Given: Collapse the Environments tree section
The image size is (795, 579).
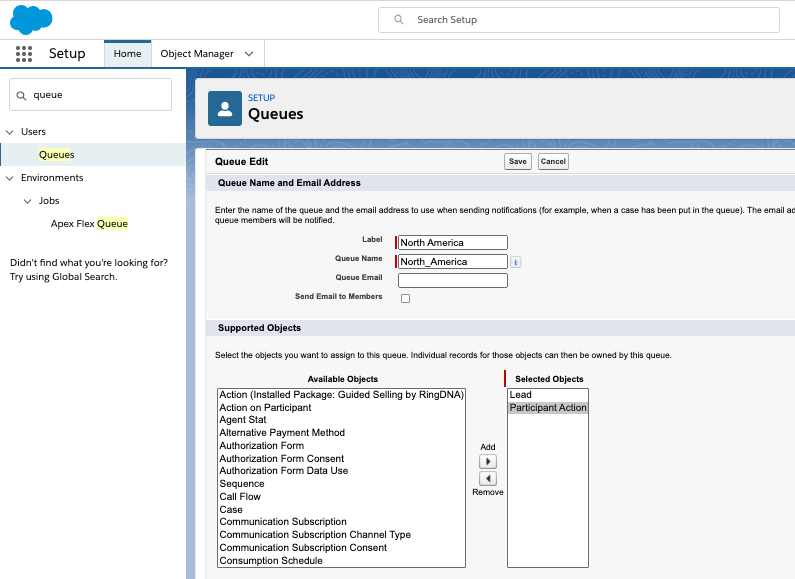Looking at the screenshot, I should pyautogui.click(x=10, y=178).
